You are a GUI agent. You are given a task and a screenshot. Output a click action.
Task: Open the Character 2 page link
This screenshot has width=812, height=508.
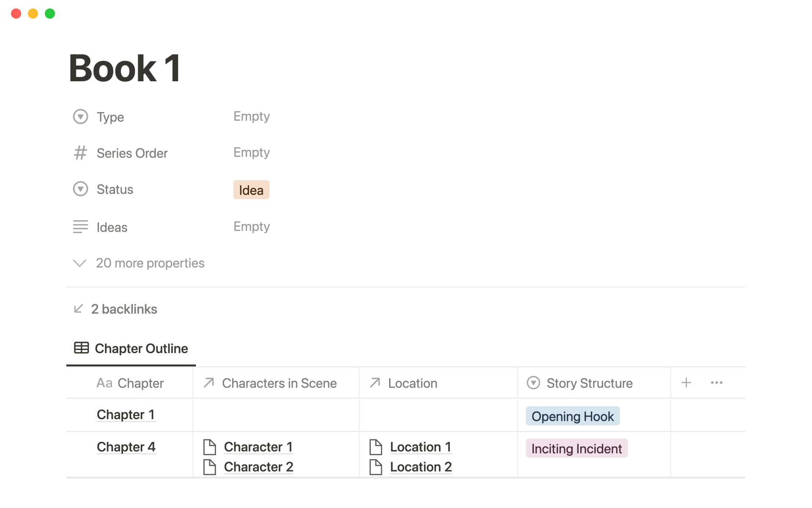(258, 467)
